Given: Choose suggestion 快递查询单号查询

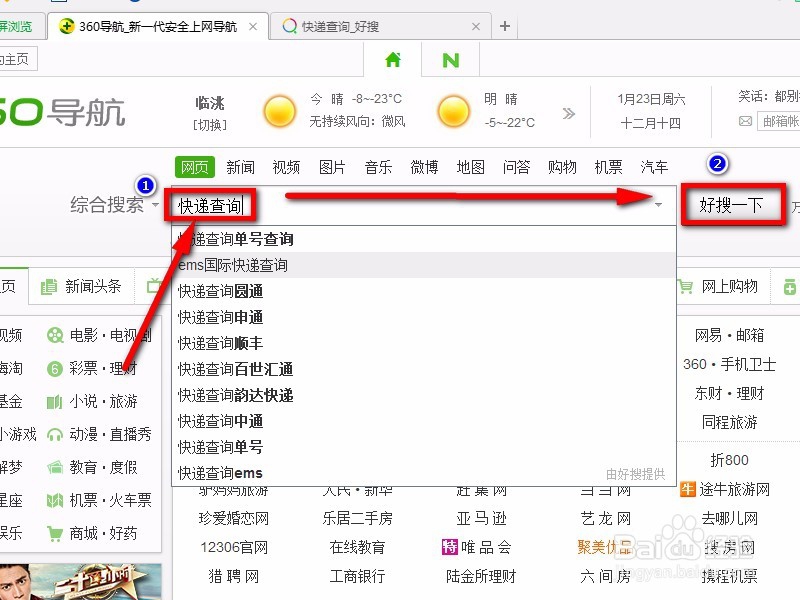Looking at the screenshot, I should coord(424,239).
